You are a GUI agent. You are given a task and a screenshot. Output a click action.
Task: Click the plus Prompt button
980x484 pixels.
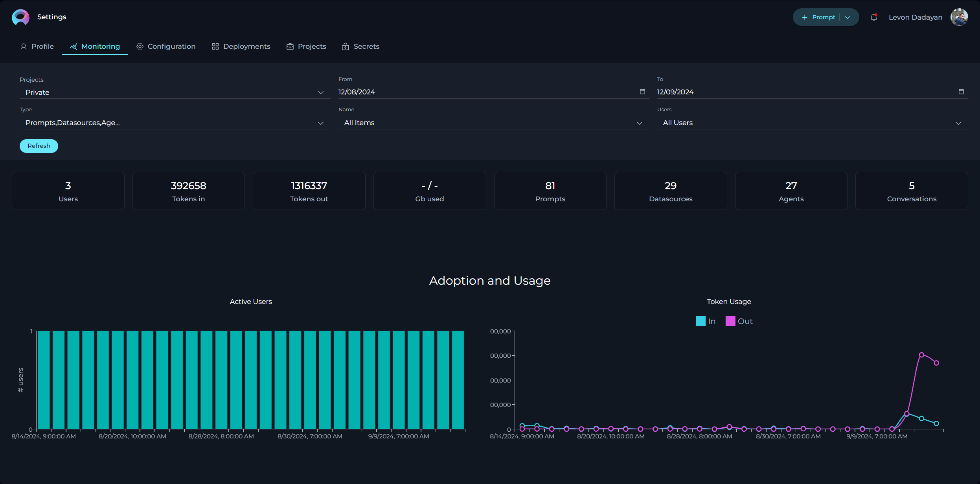[x=819, y=17]
